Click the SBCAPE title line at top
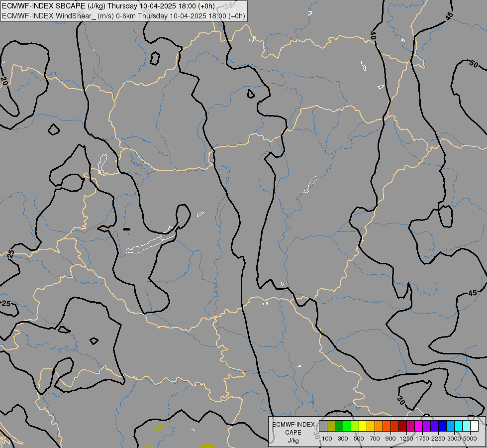Screen dimensions: 487x448 [108, 6]
